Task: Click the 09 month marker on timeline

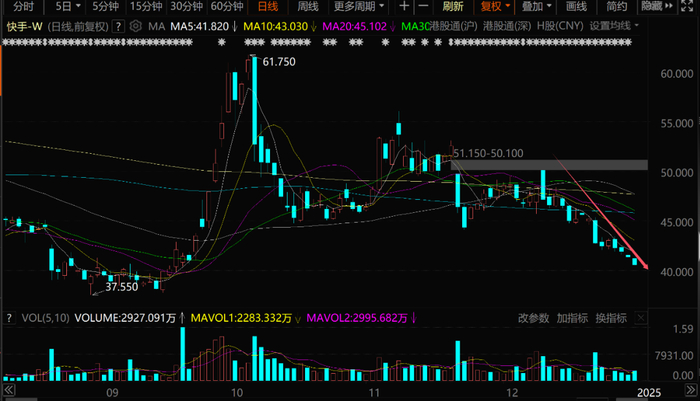Action: (112, 393)
